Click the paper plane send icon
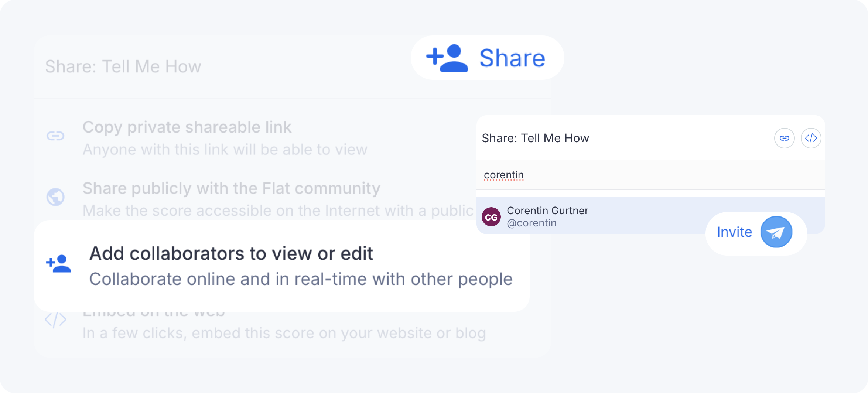 776,232
